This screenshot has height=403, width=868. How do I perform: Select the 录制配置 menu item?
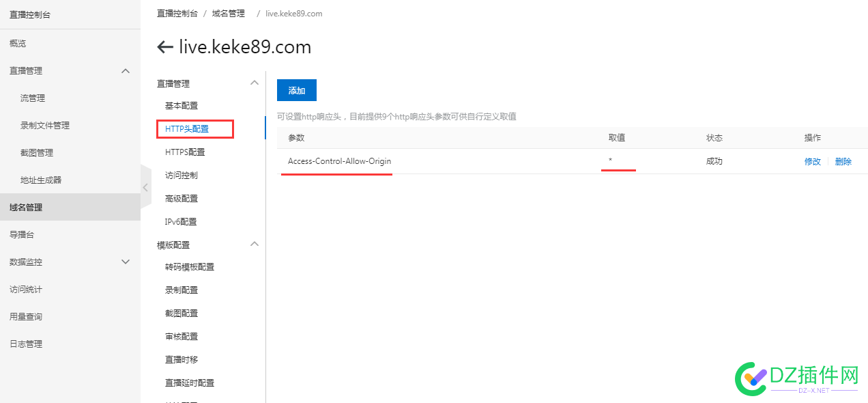182,290
